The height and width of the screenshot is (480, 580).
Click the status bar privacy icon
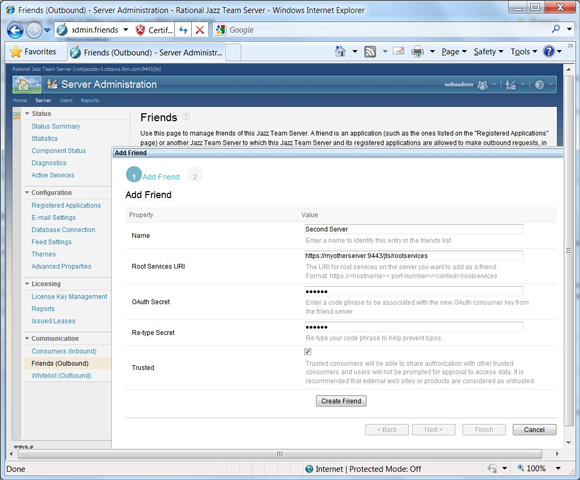point(492,469)
